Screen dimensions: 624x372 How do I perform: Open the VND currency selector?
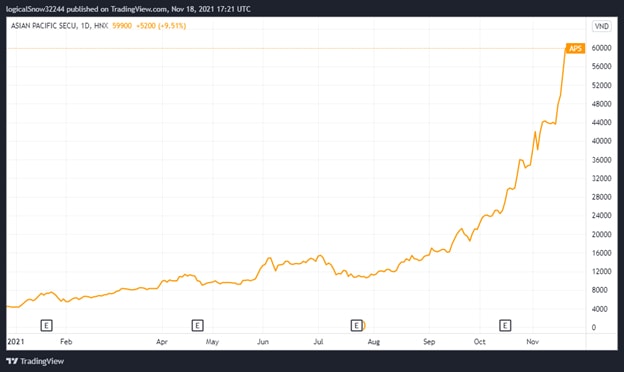tap(601, 26)
